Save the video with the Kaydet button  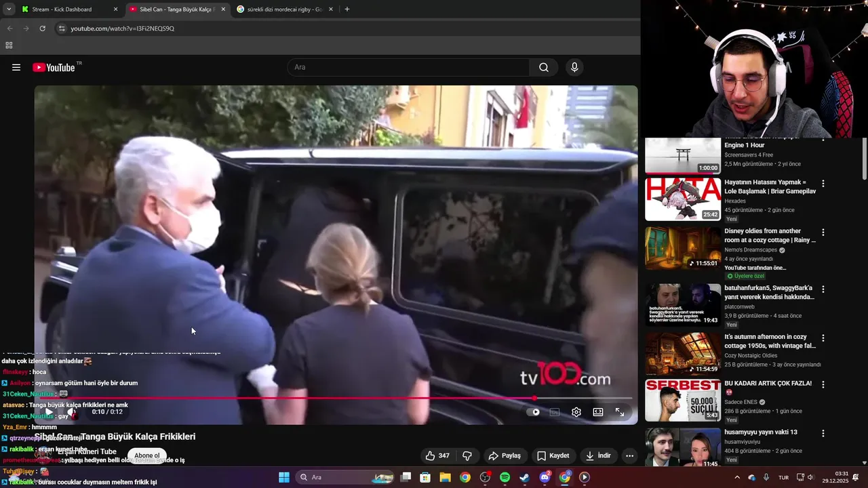click(553, 455)
